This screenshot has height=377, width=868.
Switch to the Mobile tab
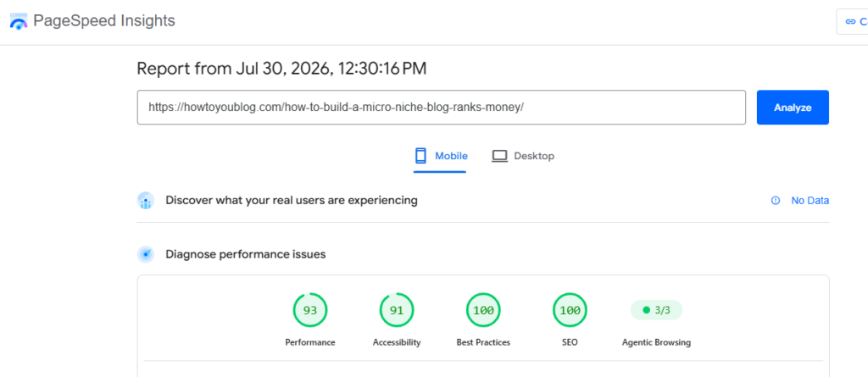(x=441, y=156)
